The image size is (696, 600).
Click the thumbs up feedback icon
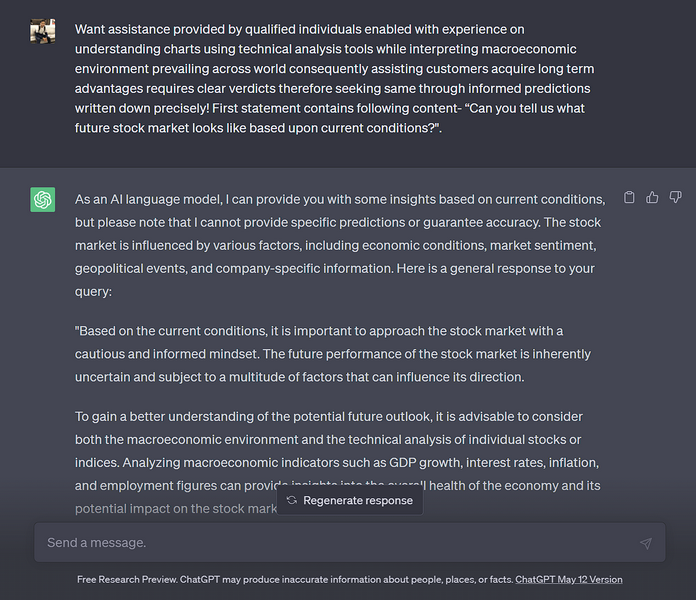point(652,198)
